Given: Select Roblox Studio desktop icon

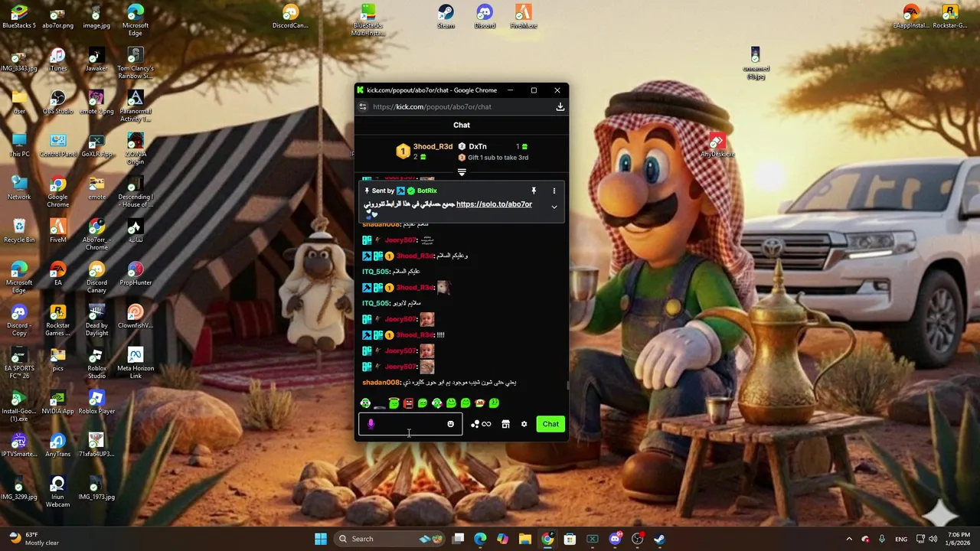Looking at the screenshot, I should [96, 363].
